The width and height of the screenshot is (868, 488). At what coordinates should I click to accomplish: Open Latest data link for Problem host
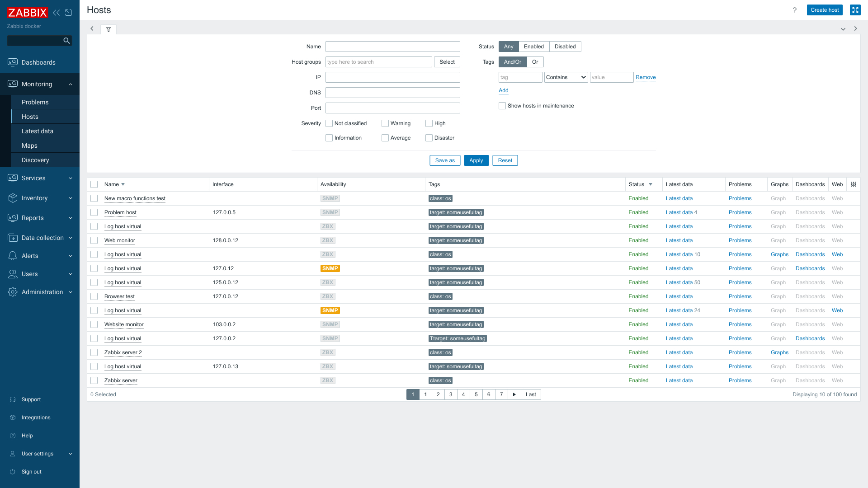tap(679, 212)
